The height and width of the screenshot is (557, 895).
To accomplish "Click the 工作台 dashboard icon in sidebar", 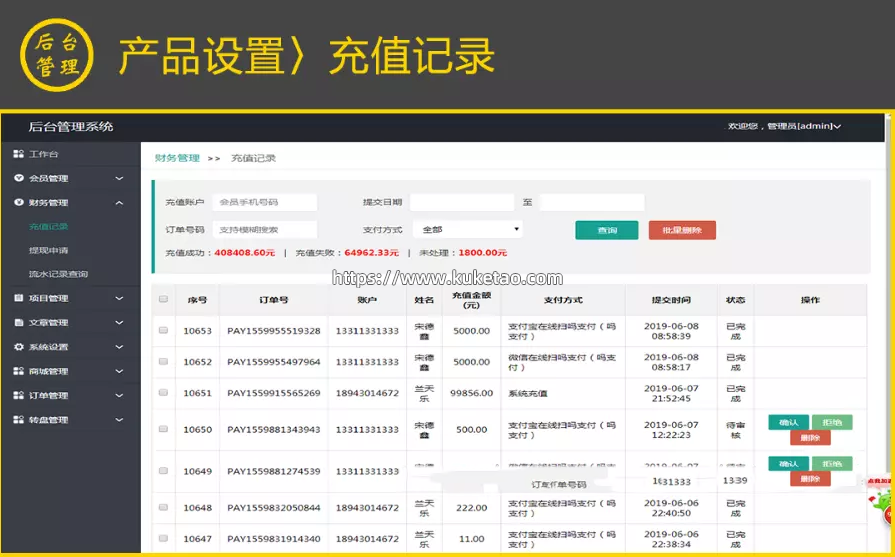I will click(18, 154).
